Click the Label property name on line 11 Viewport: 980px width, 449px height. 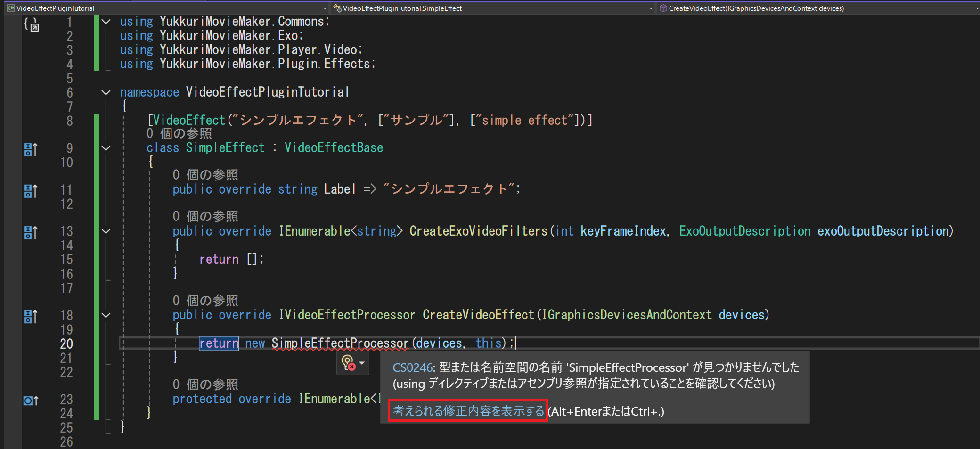[340, 189]
